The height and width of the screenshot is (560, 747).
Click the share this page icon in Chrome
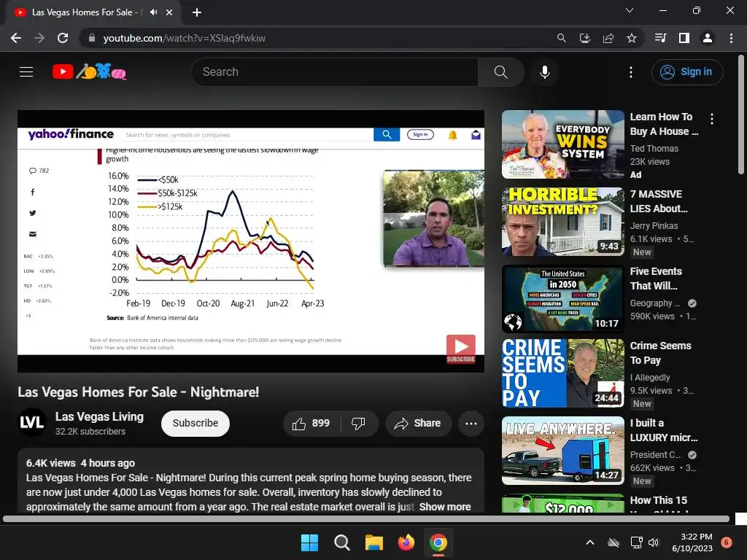pos(608,38)
